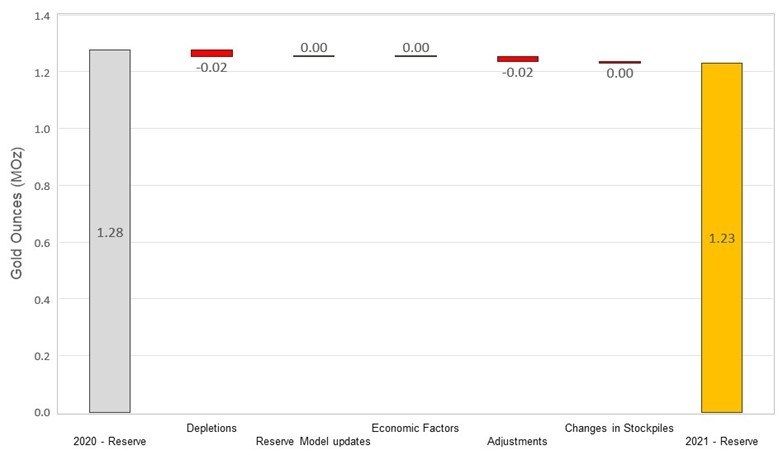The image size is (783, 455).
Task: Click the 1.4 y-axis tick label
Action: pyautogui.click(x=44, y=16)
